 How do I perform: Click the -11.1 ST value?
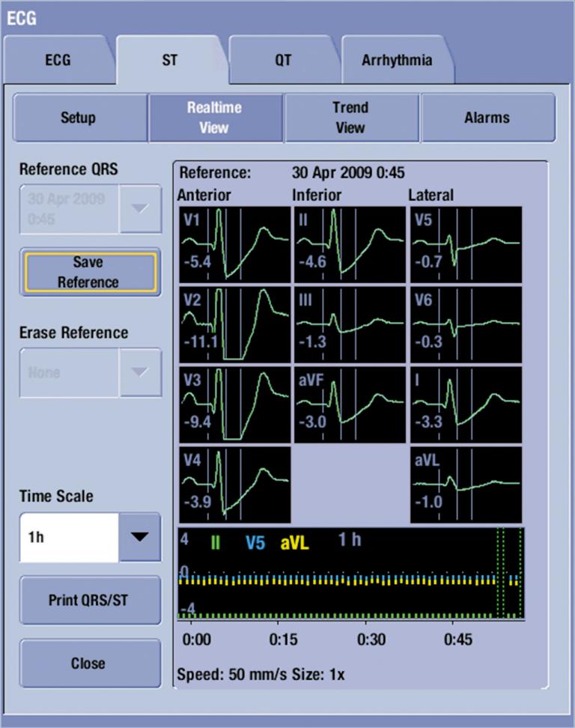coord(201,342)
